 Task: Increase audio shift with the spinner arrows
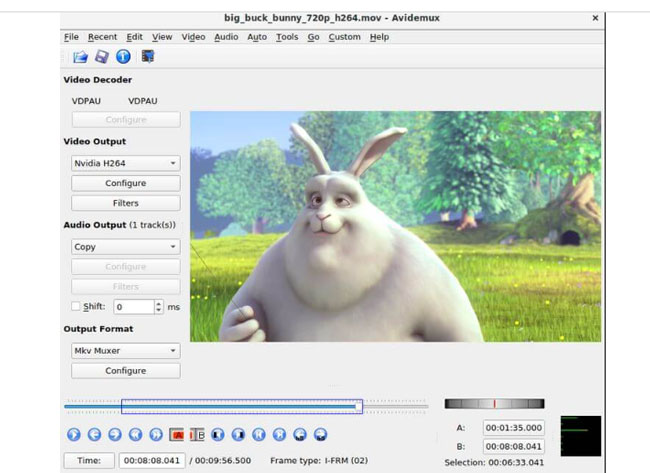click(158, 304)
